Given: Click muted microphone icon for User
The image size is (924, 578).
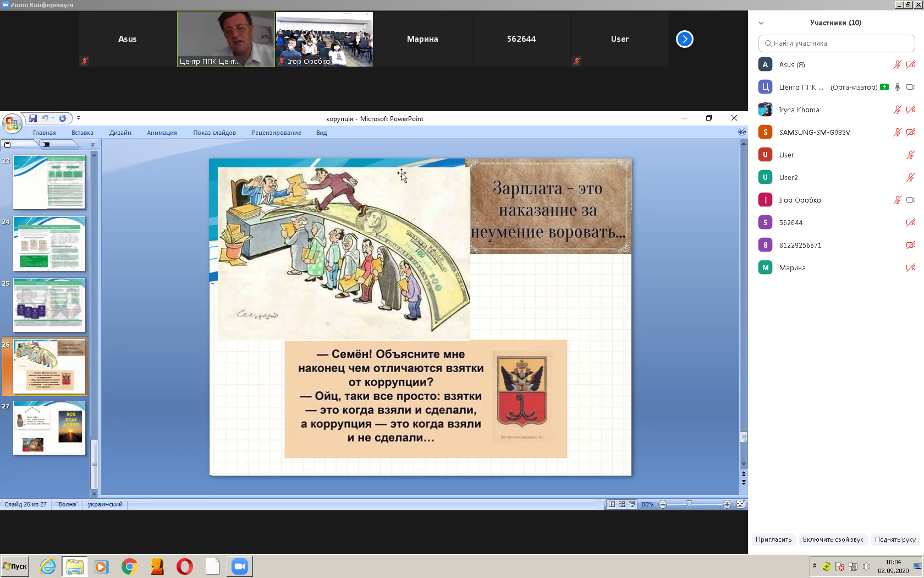Looking at the screenshot, I should tap(911, 155).
